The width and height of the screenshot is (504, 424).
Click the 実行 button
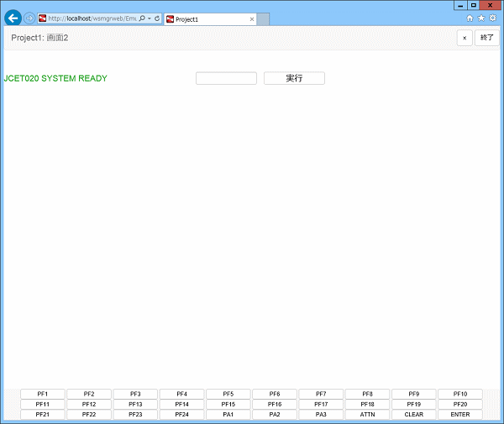(294, 78)
